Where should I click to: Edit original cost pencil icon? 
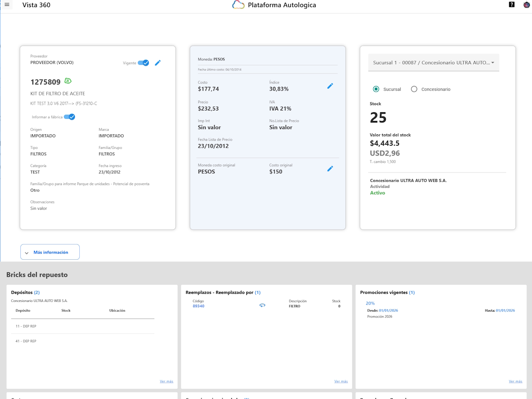(x=330, y=169)
